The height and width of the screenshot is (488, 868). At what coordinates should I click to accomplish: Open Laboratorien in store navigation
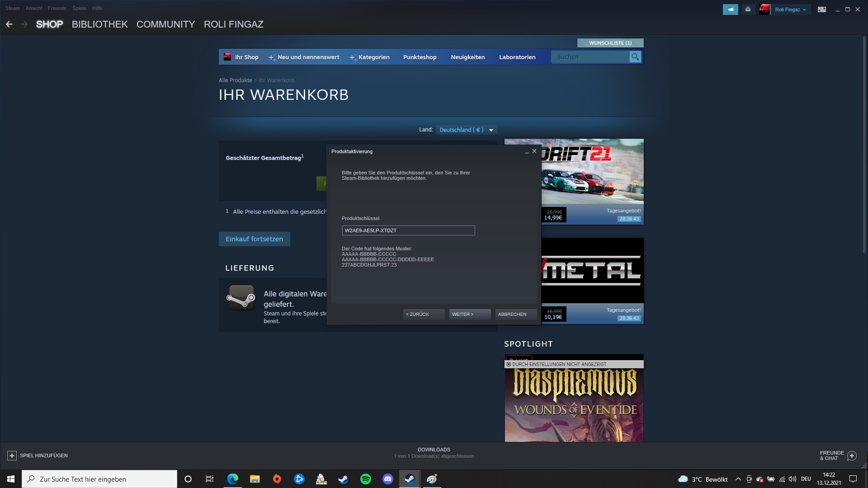click(517, 57)
